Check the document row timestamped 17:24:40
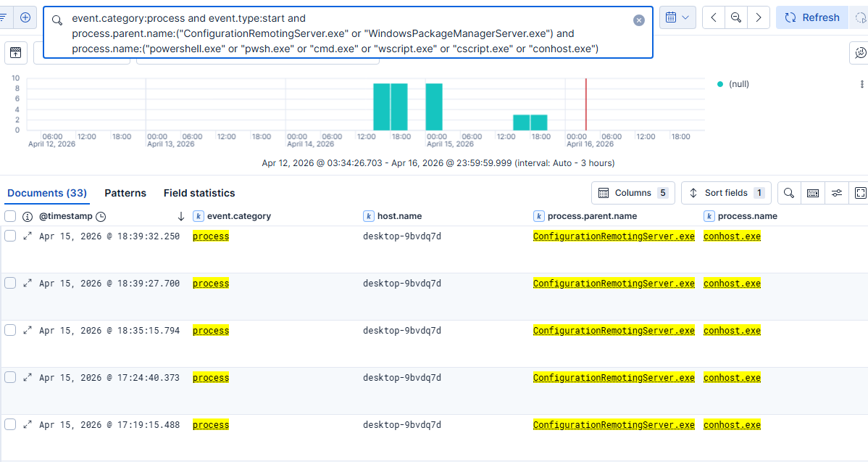The image size is (868, 462). 9,376
